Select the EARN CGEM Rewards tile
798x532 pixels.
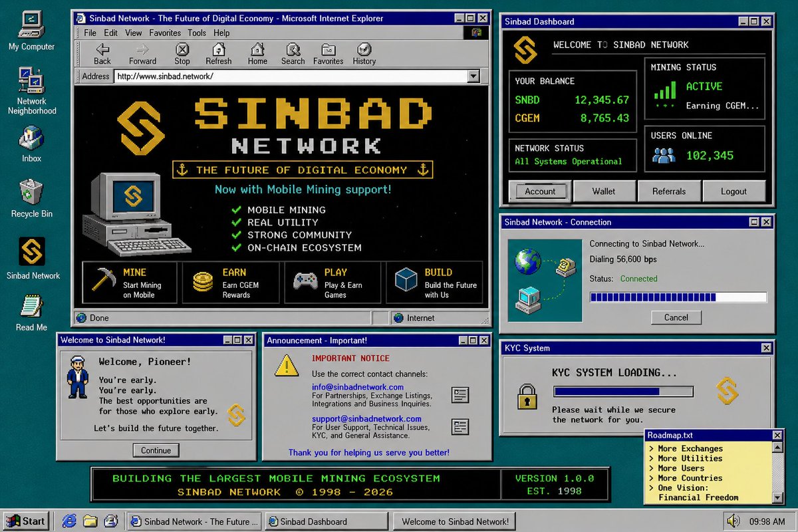pyautogui.click(x=231, y=283)
